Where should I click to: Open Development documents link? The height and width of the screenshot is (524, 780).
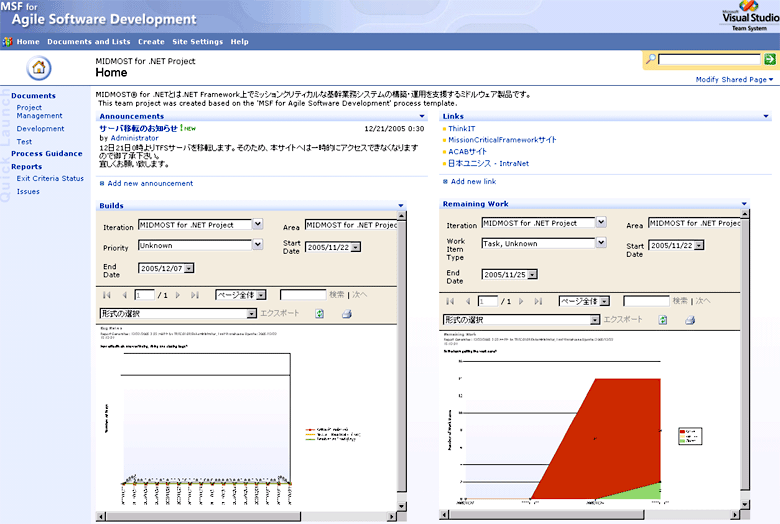(x=40, y=128)
